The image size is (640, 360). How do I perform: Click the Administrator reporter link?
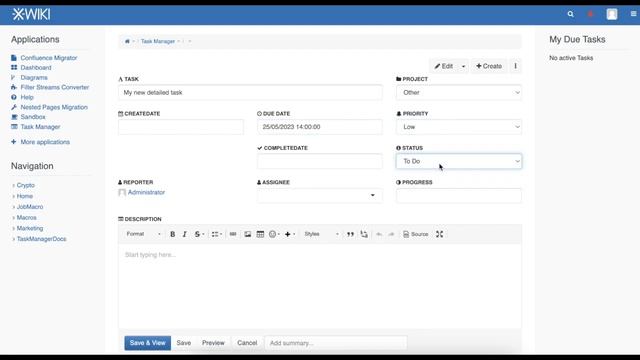[146, 192]
